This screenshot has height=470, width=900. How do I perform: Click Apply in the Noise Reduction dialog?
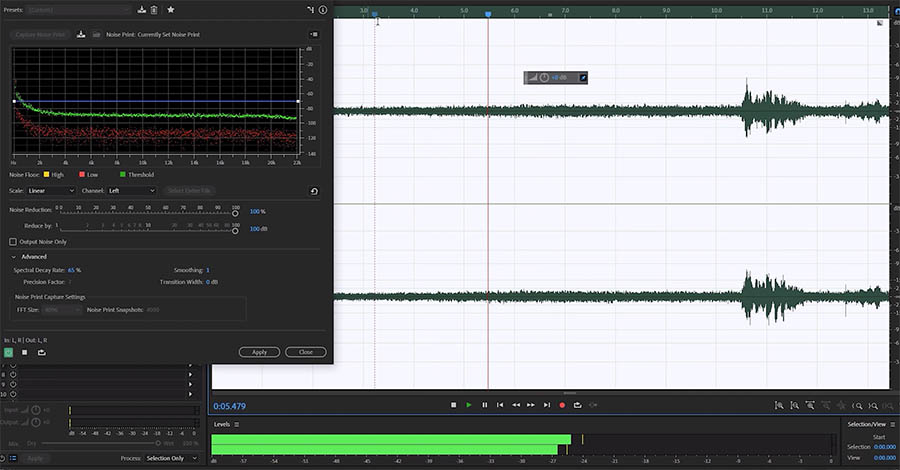(x=259, y=352)
